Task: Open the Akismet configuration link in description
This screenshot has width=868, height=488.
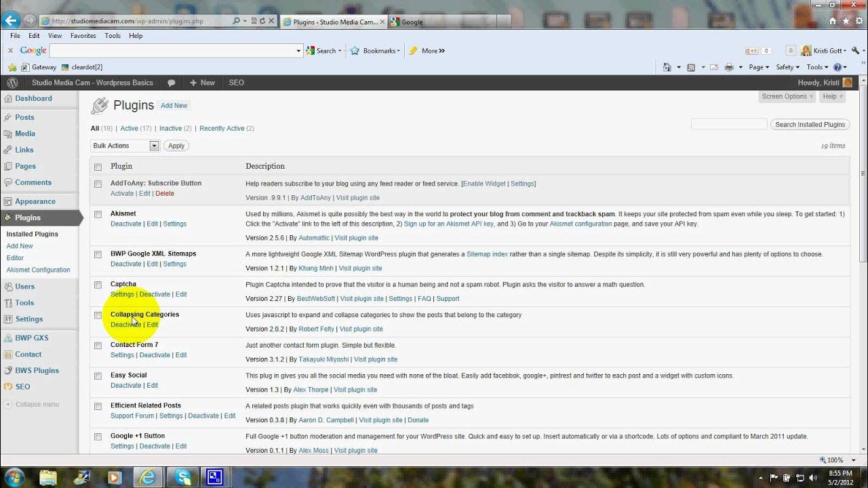Action: tap(580, 224)
